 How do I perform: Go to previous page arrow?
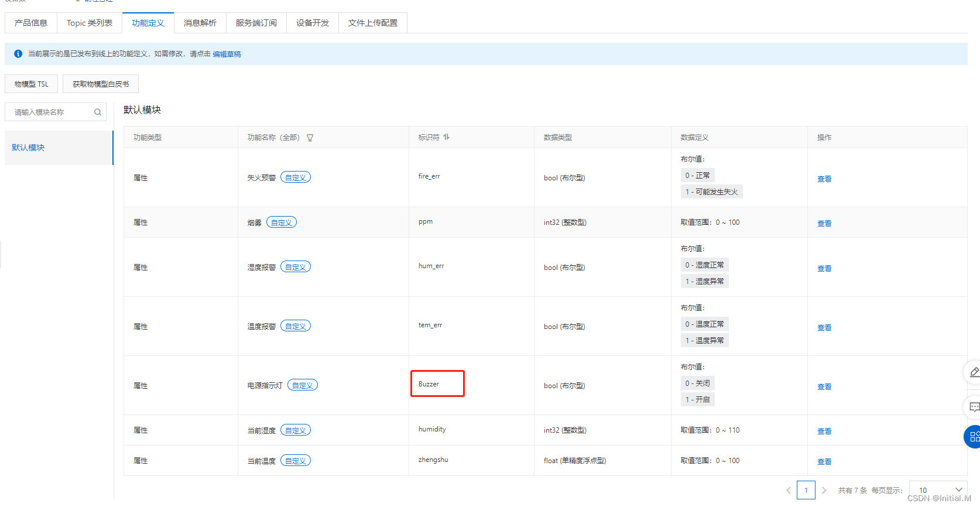click(x=789, y=491)
